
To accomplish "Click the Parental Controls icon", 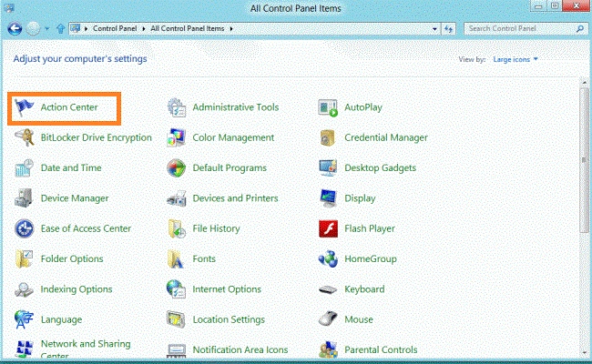I will click(328, 349).
